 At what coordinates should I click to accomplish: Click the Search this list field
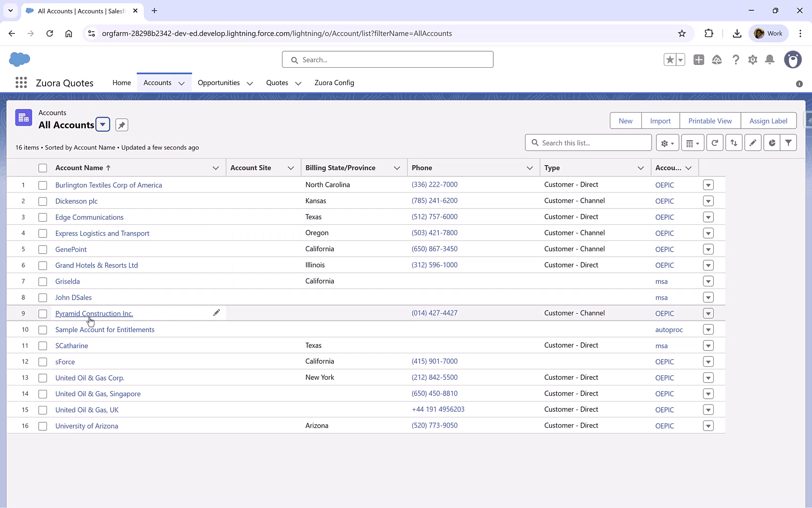588,143
